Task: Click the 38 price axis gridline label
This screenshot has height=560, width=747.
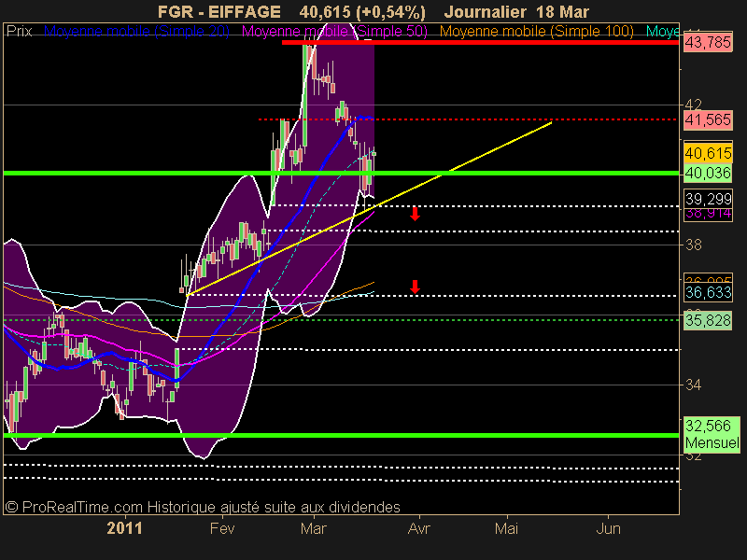Action: [x=693, y=245]
